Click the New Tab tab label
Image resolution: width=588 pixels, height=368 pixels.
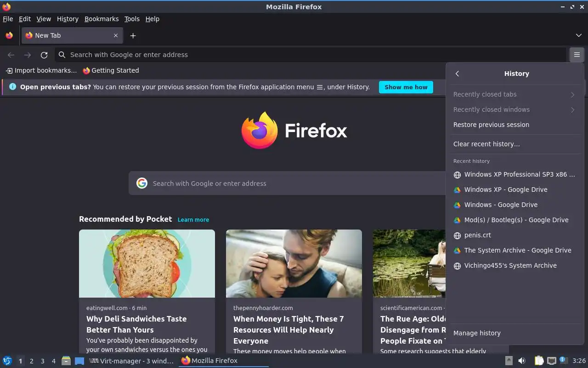(48, 35)
